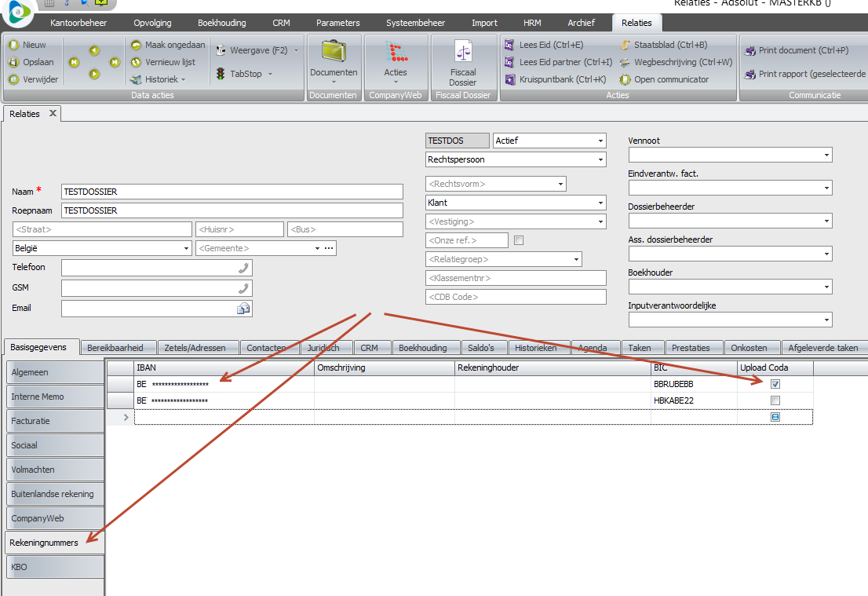Open the Documenten briefcase icon
Viewport: 868px width, 596px height.
pos(334,53)
